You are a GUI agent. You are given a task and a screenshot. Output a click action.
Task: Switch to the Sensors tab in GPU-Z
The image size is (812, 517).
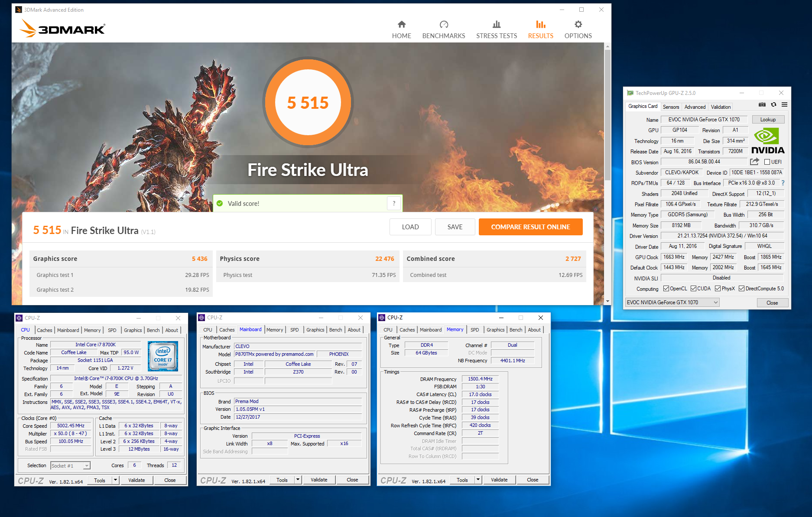(671, 107)
